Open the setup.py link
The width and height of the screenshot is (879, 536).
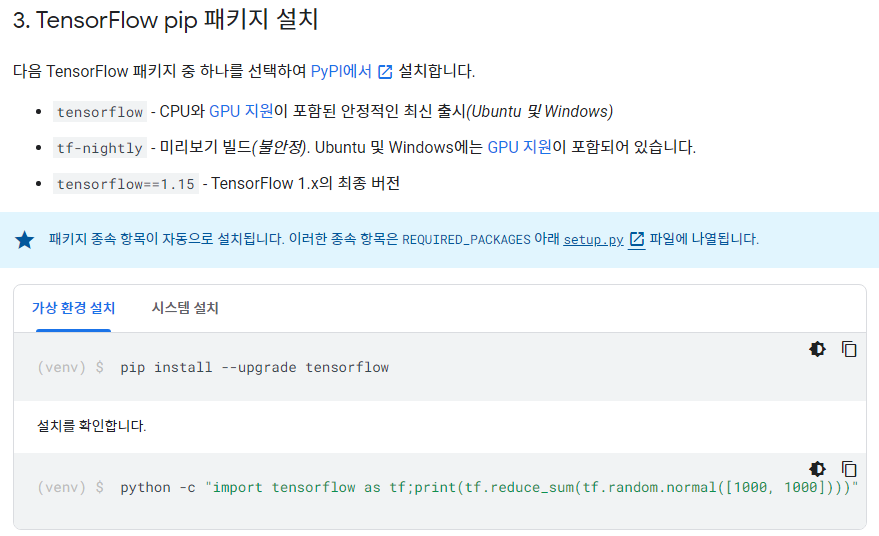click(x=593, y=239)
